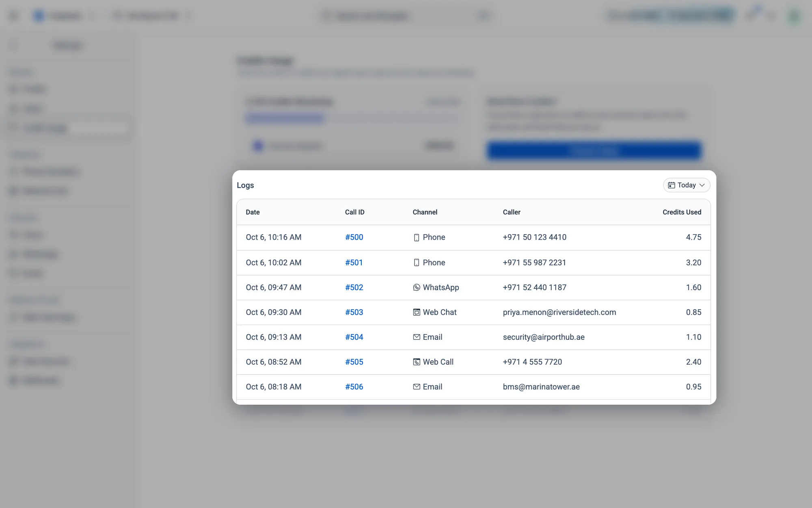
Task: Select caller bms@marinatower.ae
Action: click(x=541, y=386)
